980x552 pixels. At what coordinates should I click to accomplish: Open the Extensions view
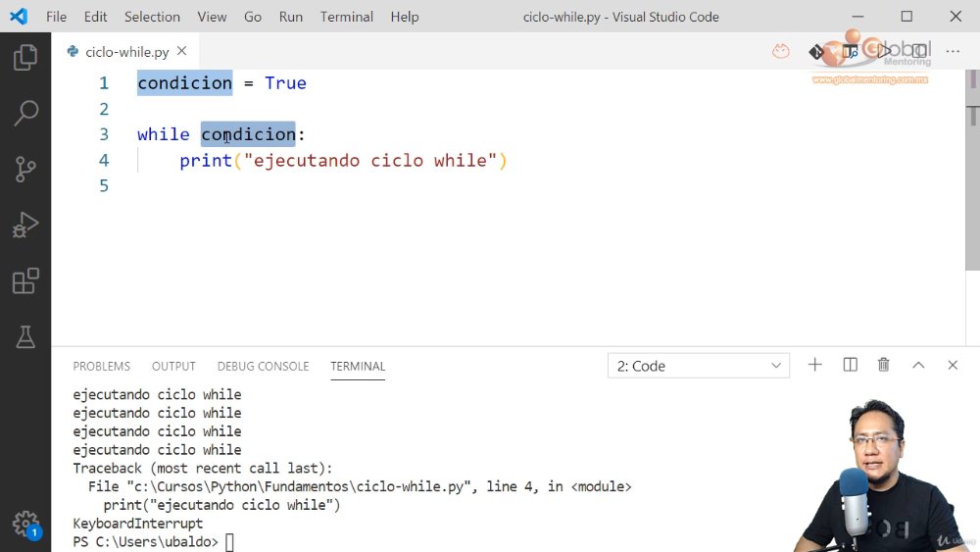pyautogui.click(x=25, y=281)
